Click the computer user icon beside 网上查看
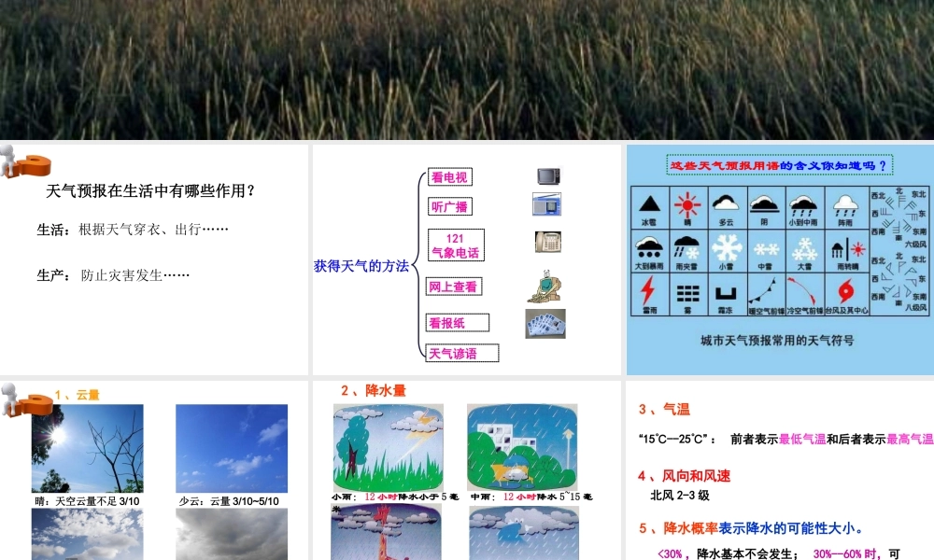 pyautogui.click(x=545, y=287)
